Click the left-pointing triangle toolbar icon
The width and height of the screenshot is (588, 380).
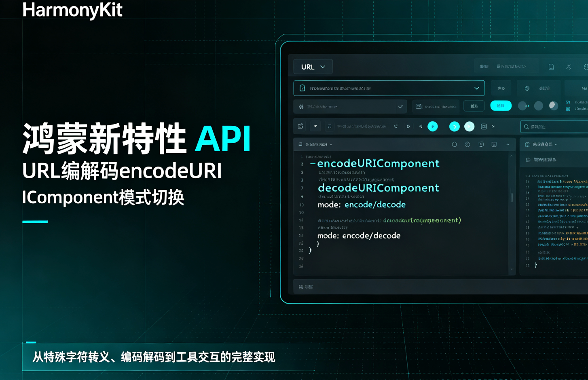pyautogui.click(x=421, y=127)
